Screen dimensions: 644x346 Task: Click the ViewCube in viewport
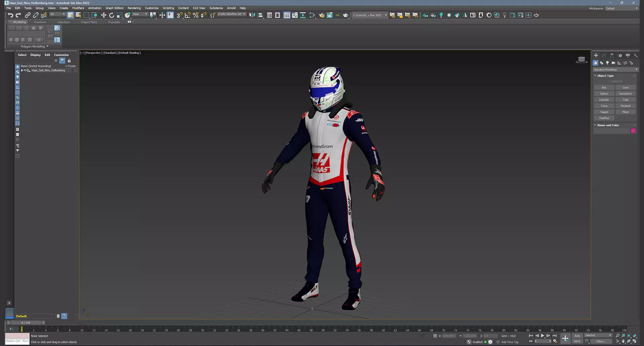(x=582, y=60)
